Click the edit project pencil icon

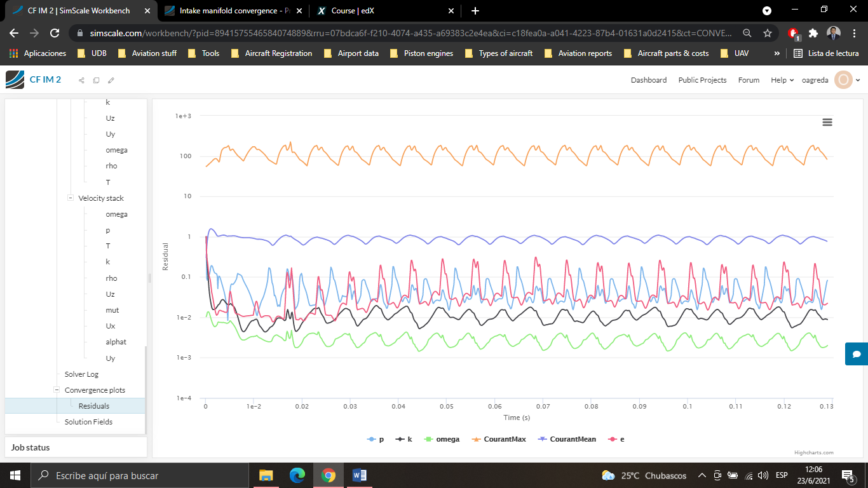click(111, 80)
